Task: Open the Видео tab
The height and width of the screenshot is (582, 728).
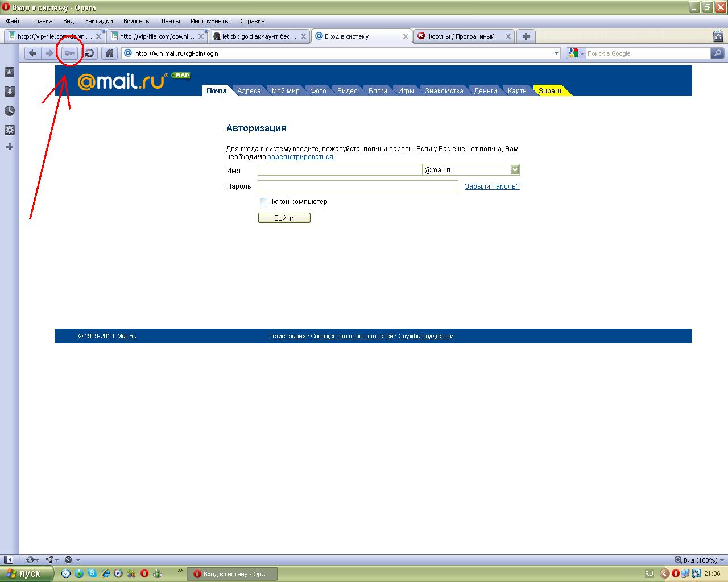Action: click(x=348, y=90)
